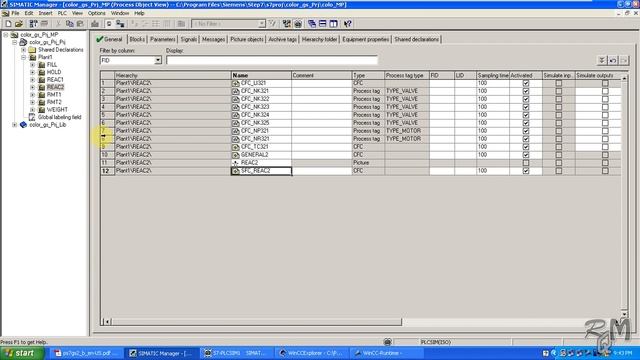
Task: Open the Filter by column dropdown
Action: (158, 60)
